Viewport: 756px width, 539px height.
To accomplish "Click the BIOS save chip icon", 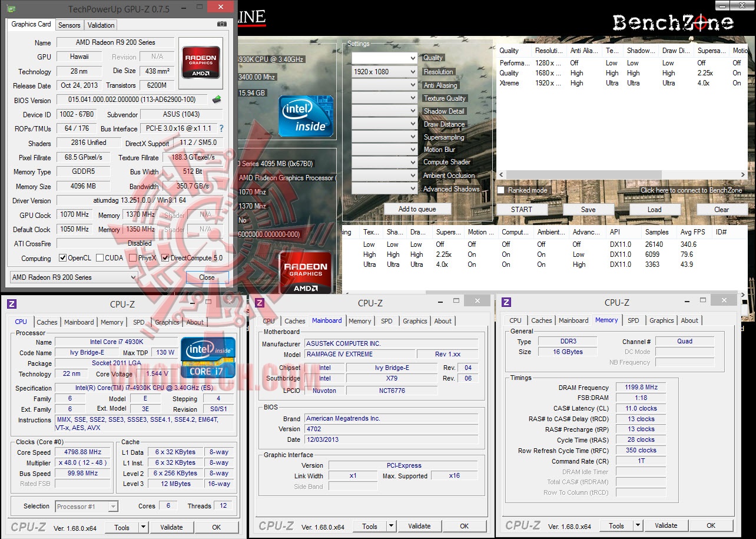I will click(217, 100).
